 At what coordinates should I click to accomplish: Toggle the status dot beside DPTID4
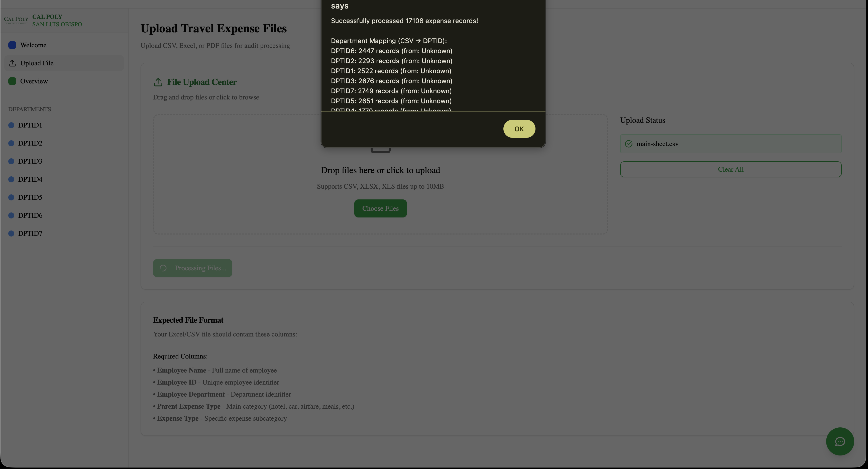coord(11,179)
